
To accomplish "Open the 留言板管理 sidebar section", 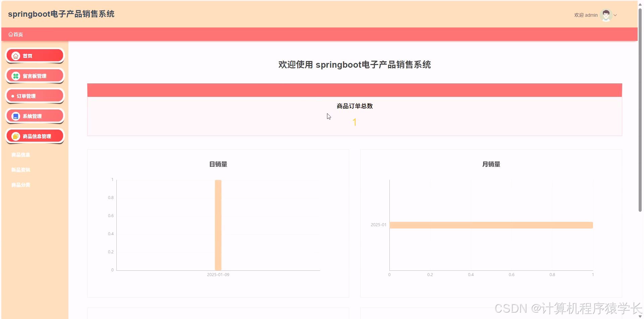I will pos(35,75).
